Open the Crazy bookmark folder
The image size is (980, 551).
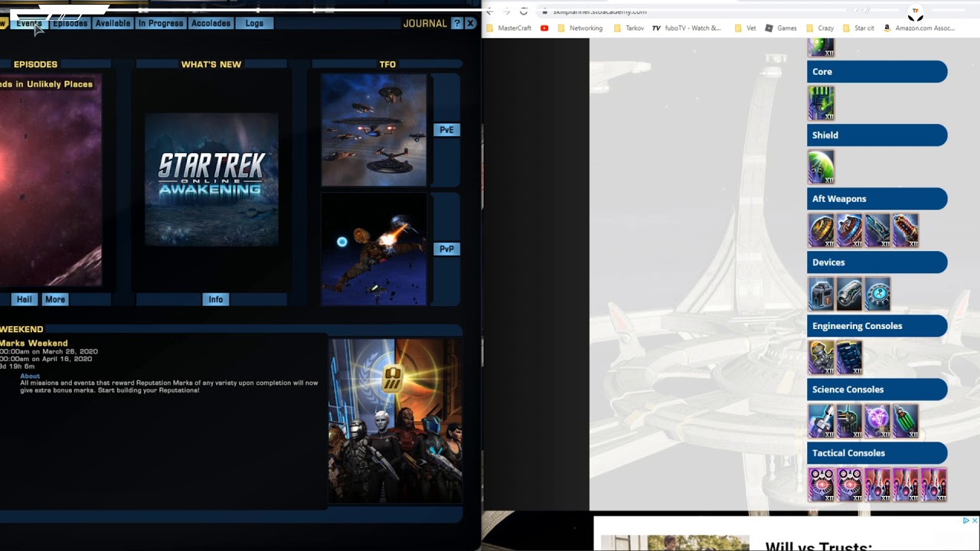click(819, 28)
